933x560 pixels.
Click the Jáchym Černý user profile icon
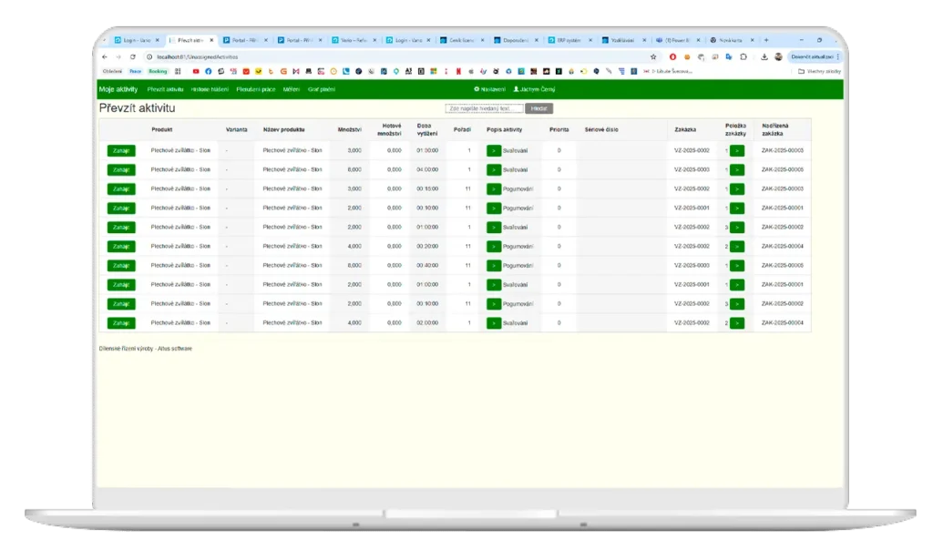coord(517,89)
